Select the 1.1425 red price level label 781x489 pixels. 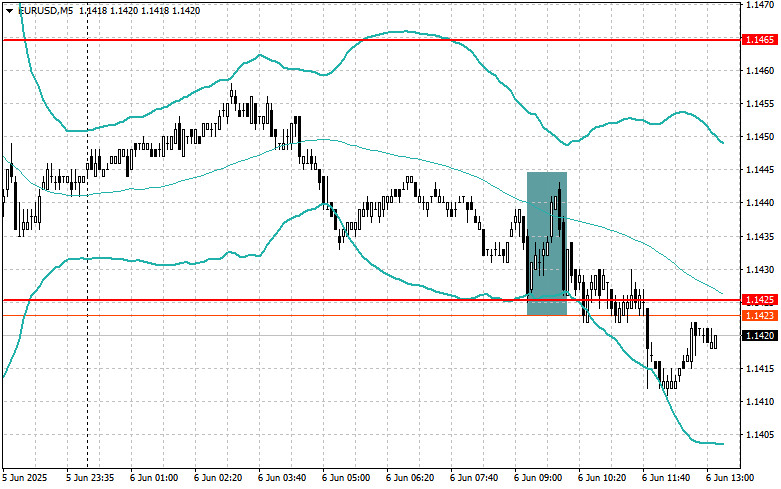tap(760, 300)
